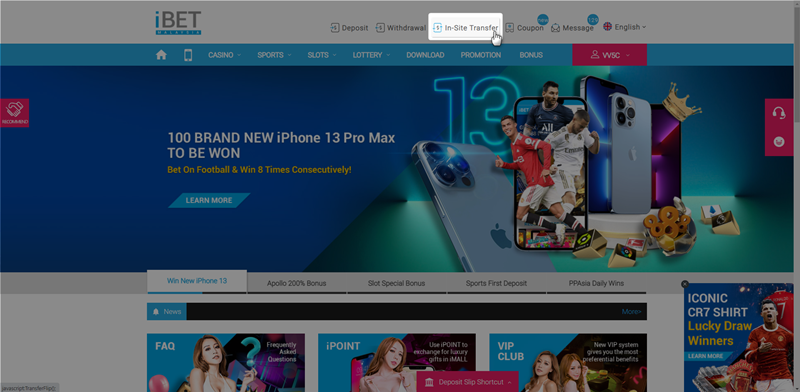Go to Home via house icon
Image resolution: width=800 pixels, height=392 pixels.
161,55
